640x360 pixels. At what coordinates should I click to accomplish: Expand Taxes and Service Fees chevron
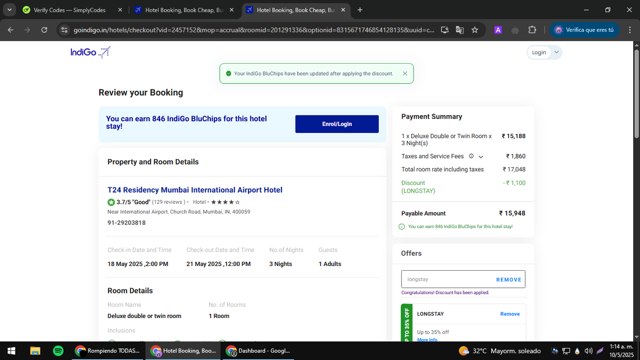481,157
